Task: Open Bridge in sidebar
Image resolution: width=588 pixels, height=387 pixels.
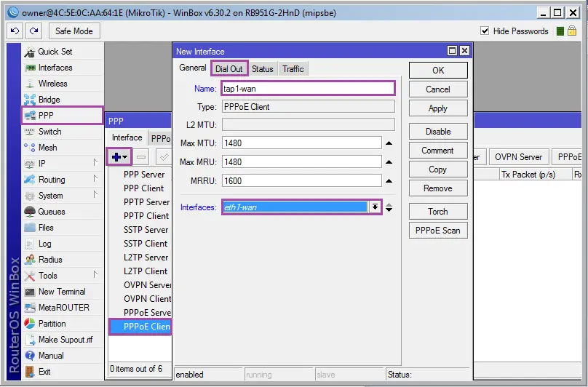Action: click(x=62, y=100)
